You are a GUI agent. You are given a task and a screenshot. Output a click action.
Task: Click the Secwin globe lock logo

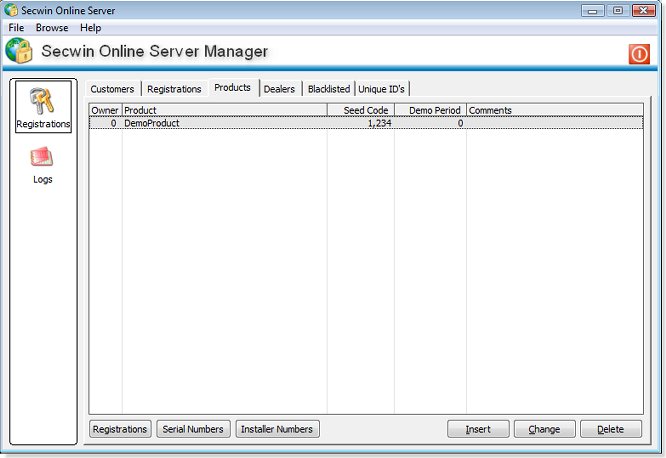click(19, 52)
